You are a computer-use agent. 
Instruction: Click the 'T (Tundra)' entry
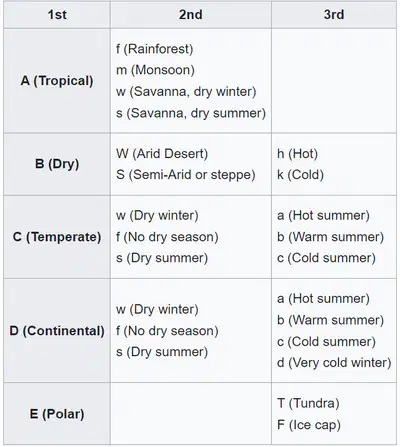point(308,403)
